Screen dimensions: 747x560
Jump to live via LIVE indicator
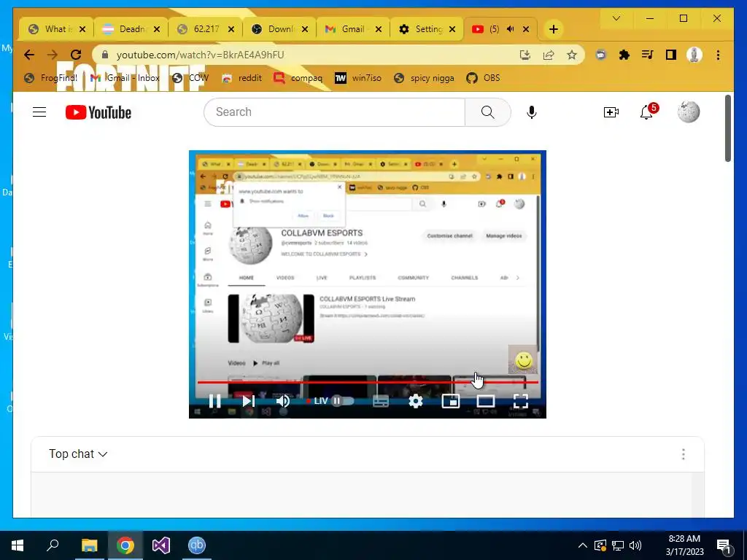[x=317, y=401]
